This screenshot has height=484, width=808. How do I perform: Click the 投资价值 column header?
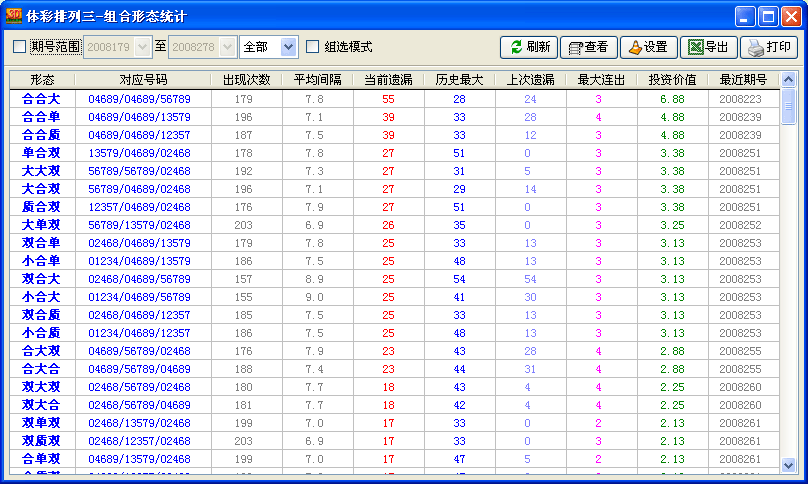(x=671, y=80)
